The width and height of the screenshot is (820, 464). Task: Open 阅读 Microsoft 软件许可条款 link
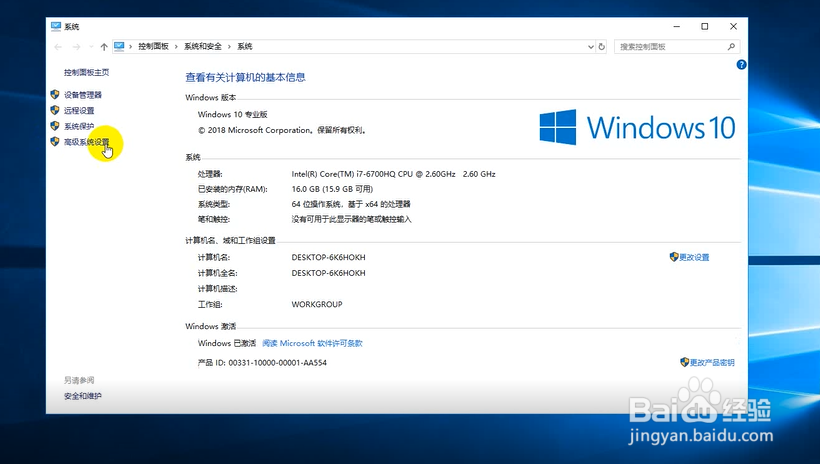[312, 343]
